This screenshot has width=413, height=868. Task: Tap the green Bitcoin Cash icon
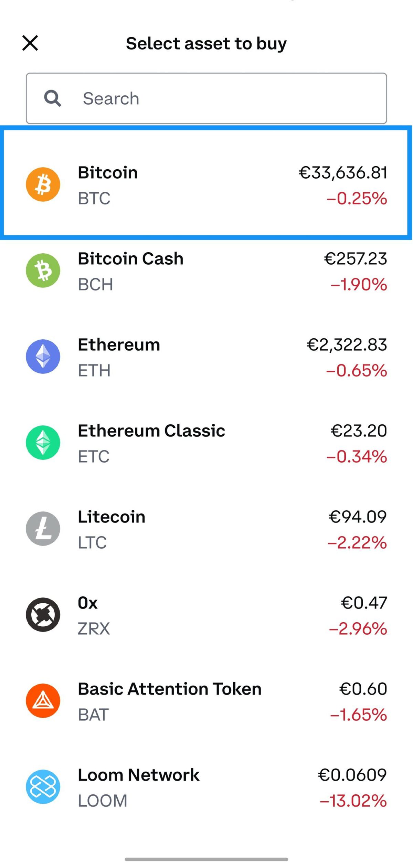[43, 271]
